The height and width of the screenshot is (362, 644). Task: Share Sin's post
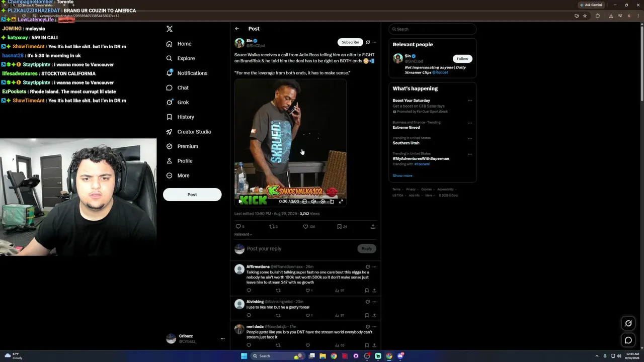(x=373, y=227)
